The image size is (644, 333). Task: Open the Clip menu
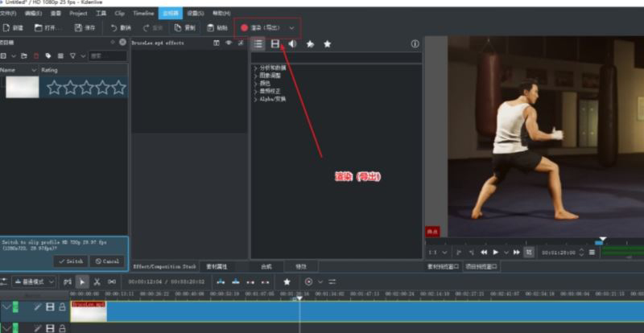[x=119, y=13]
